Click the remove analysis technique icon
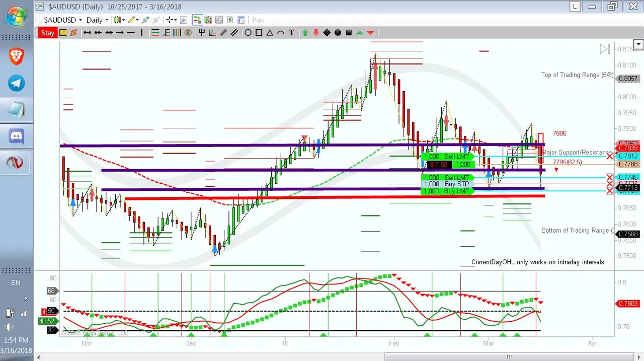This screenshot has height=361, width=644. point(156,20)
